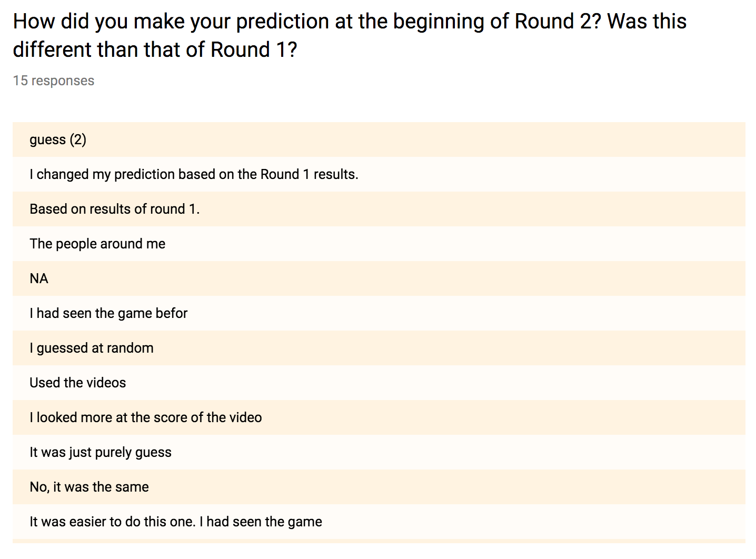Select 'I had seen the game befor' response
The height and width of the screenshot is (559, 756).
[x=379, y=313]
